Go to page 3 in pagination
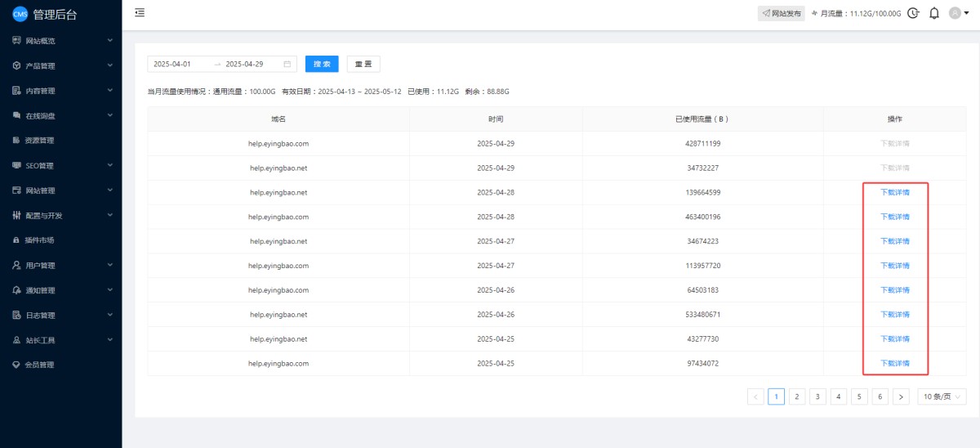The width and height of the screenshot is (980, 448). (817, 396)
